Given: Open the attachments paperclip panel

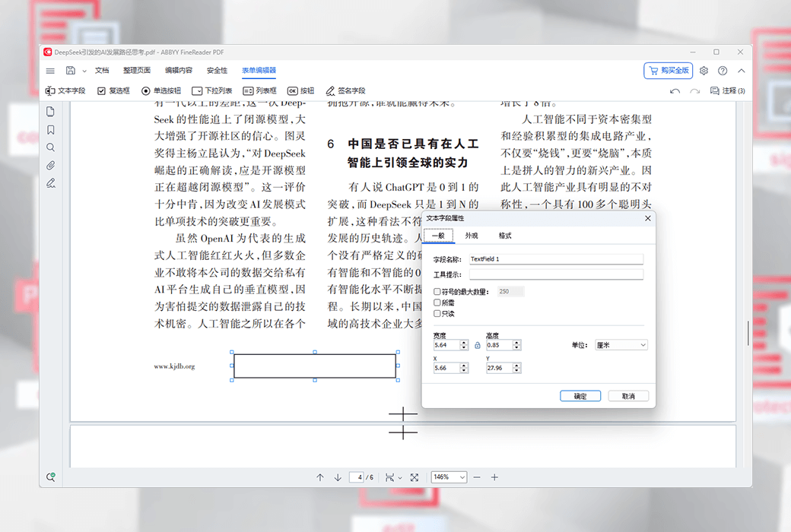Looking at the screenshot, I should coord(51,165).
